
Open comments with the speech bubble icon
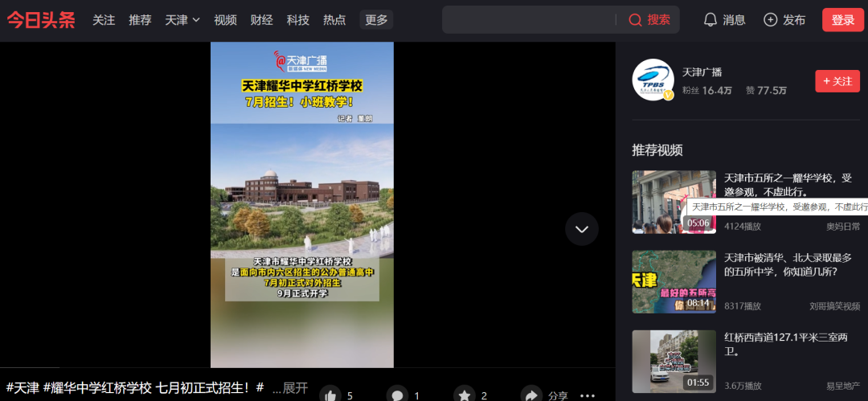[x=398, y=395]
